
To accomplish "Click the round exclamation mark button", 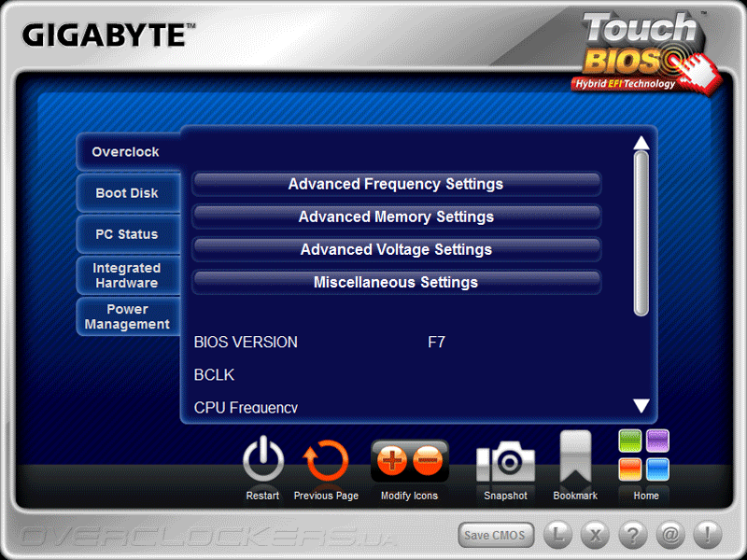I will pyautogui.click(x=708, y=535).
